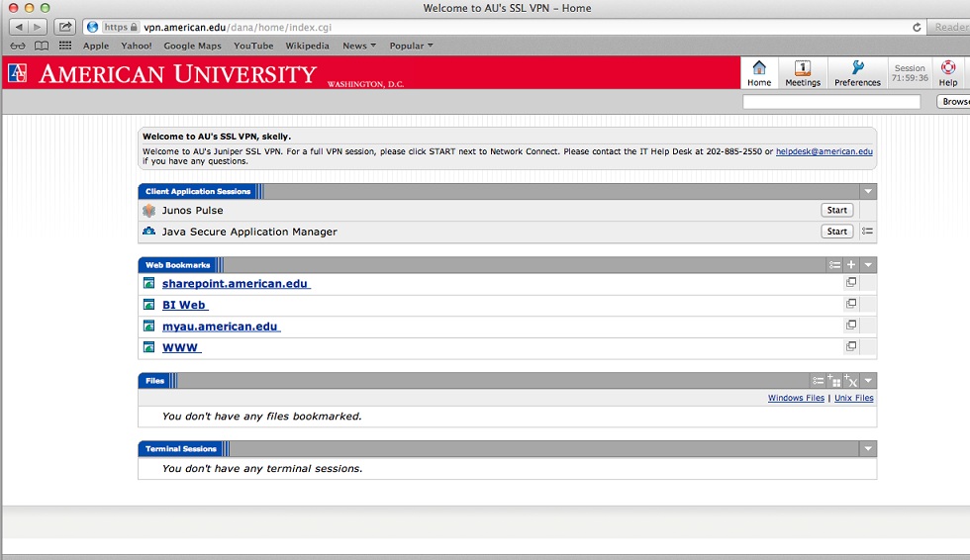Email helpdesk@american.edu link

click(824, 151)
